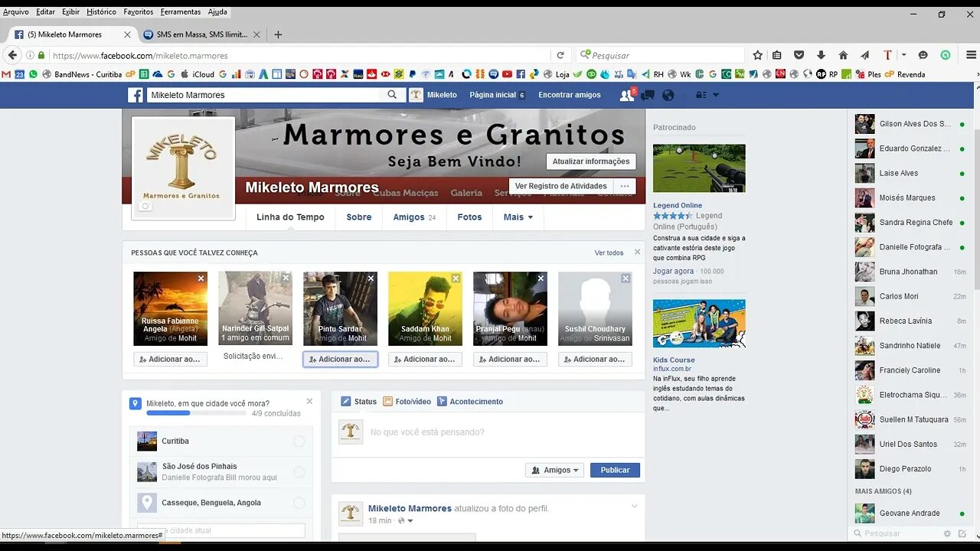Viewport: 980px width, 551px height.
Task: Open Encontrar amigos link
Action: coord(570,95)
